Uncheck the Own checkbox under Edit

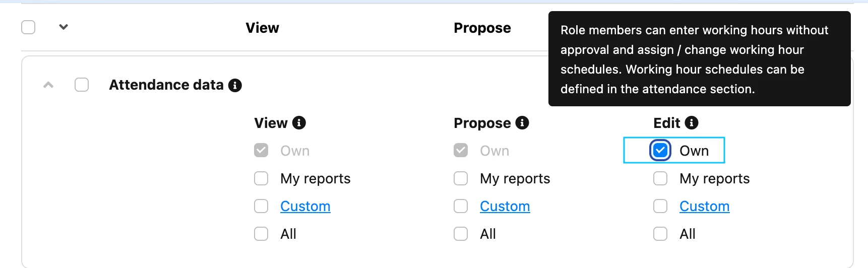tap(660, 151)
